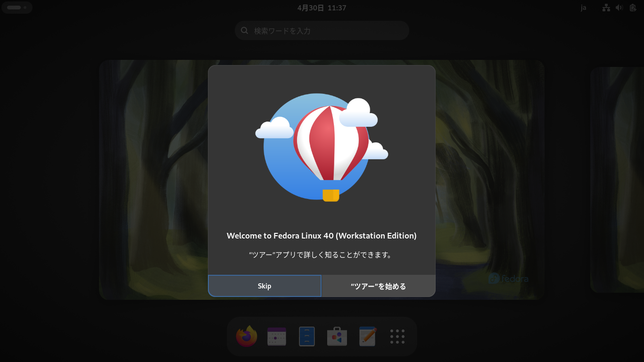Open the Software store dock icon
The width and height of the screenshot is (644, 362).
(x=337, y=337)
